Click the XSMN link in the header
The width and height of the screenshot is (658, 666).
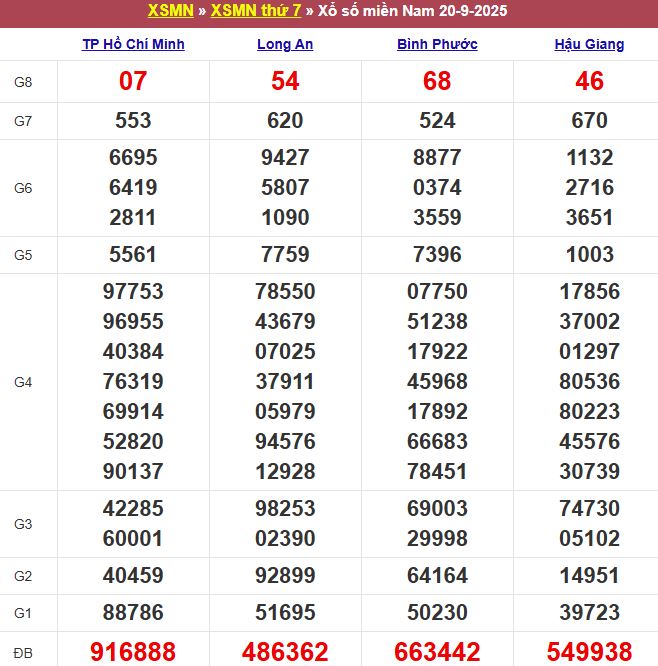(x=170, y=11)
